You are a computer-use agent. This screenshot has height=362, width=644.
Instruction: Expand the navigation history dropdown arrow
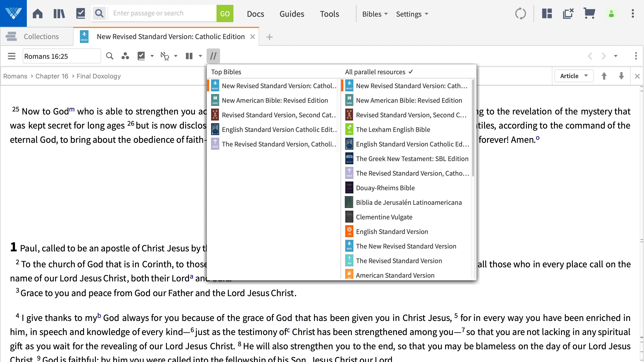click(616, 56)
